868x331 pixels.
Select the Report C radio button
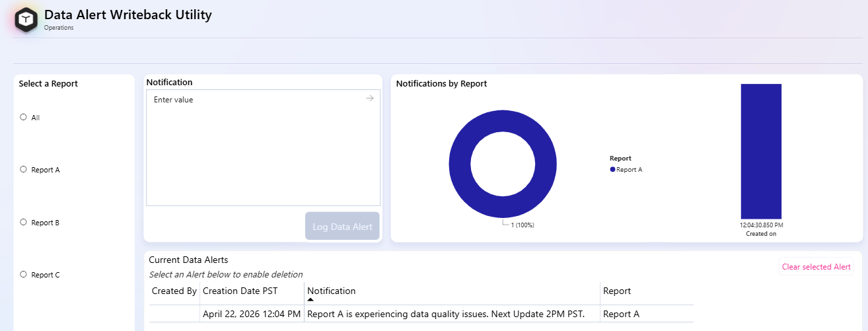24,274
